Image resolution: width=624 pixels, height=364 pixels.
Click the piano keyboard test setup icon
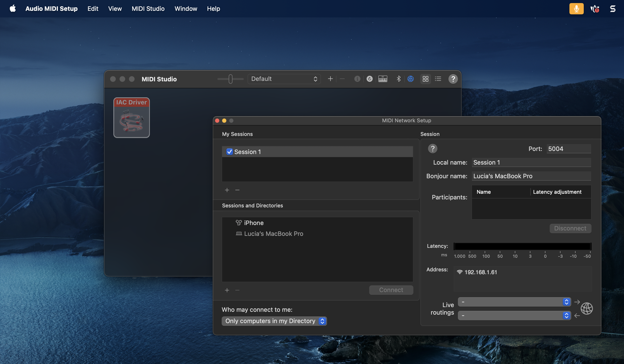pos(383,79)
